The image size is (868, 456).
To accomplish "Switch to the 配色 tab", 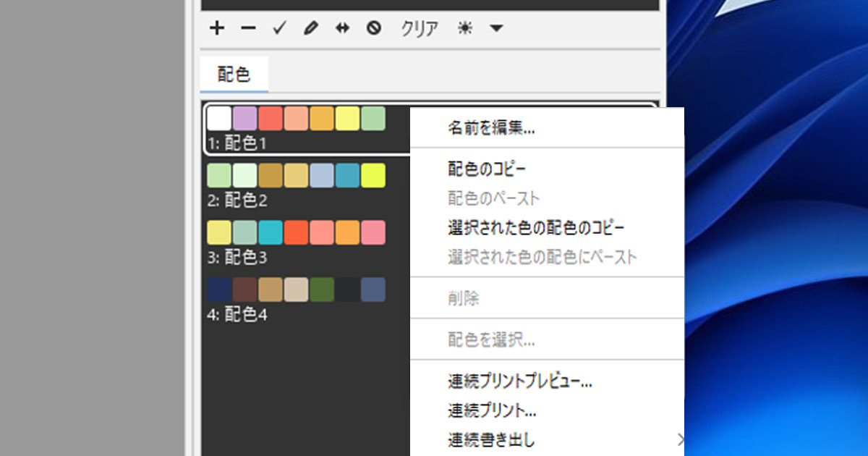I will [x=234, y=75].
